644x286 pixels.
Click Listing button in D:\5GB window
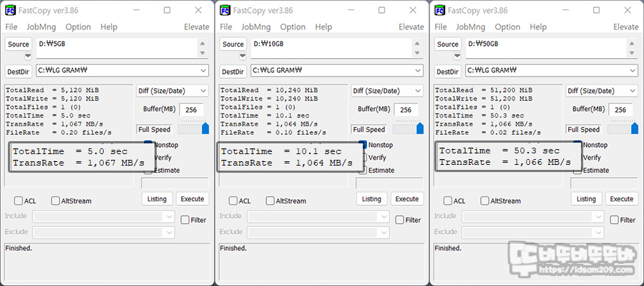[x=157, y=199]
